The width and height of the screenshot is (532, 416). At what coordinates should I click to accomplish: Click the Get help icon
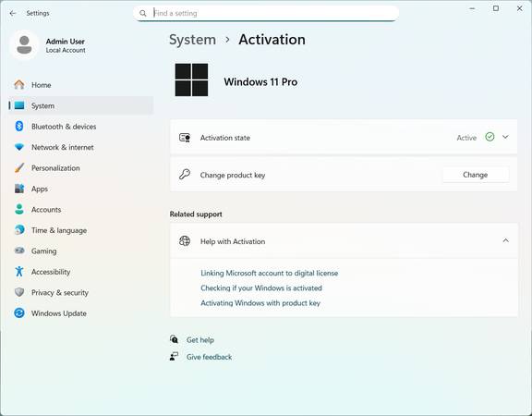coord(174,339)
